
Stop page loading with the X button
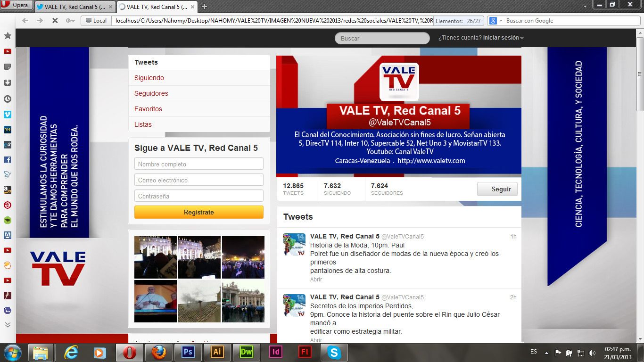coord(55,21)
